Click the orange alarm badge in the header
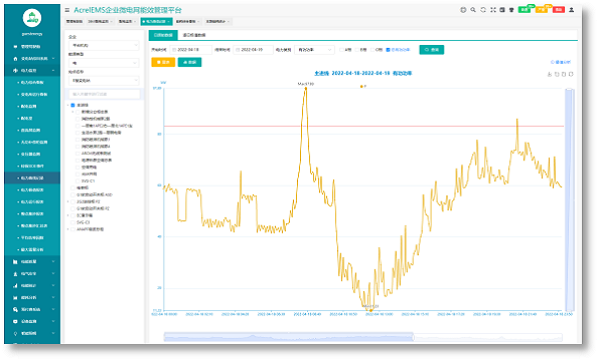The width and height of the screenshot is (600, 360). coord(541,10)
